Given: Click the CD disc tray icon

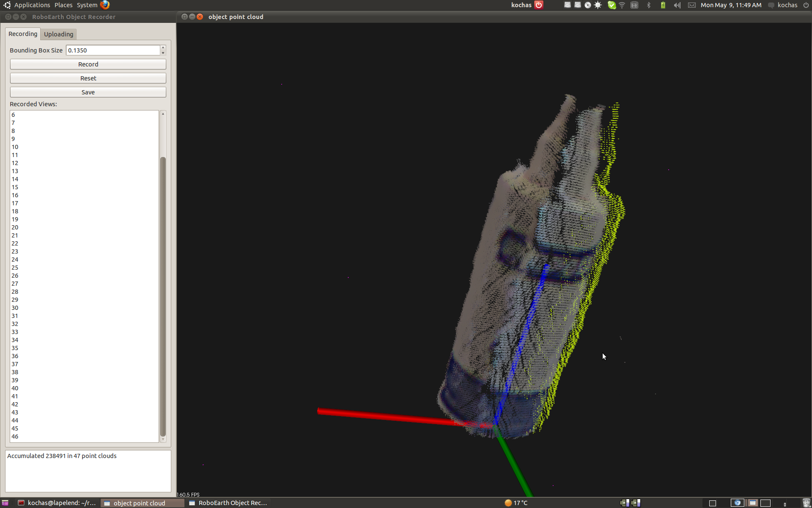Looking at the screenshot, I should [588, 5].
